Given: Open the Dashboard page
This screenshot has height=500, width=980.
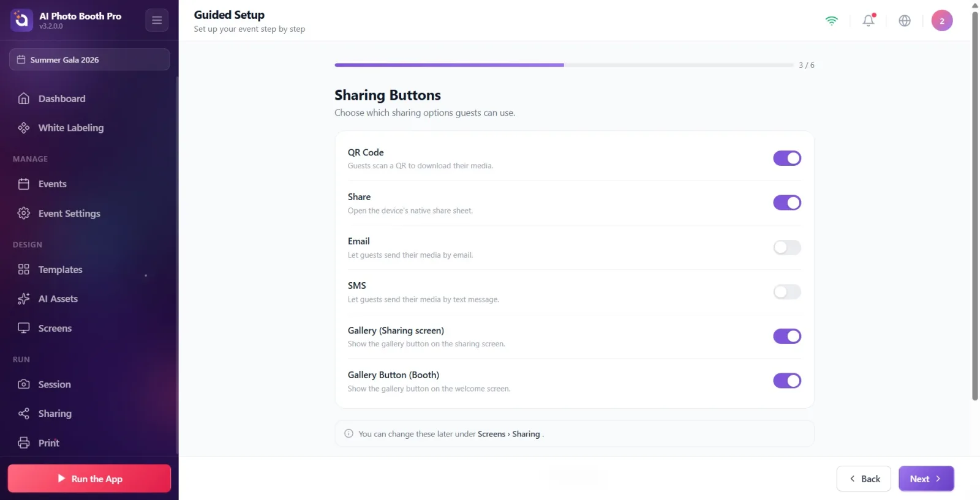Looking at the screenshot, I should [89, 99].
